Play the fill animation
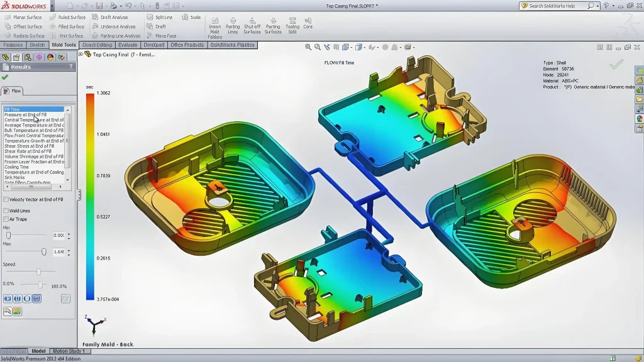 [8, 299]
